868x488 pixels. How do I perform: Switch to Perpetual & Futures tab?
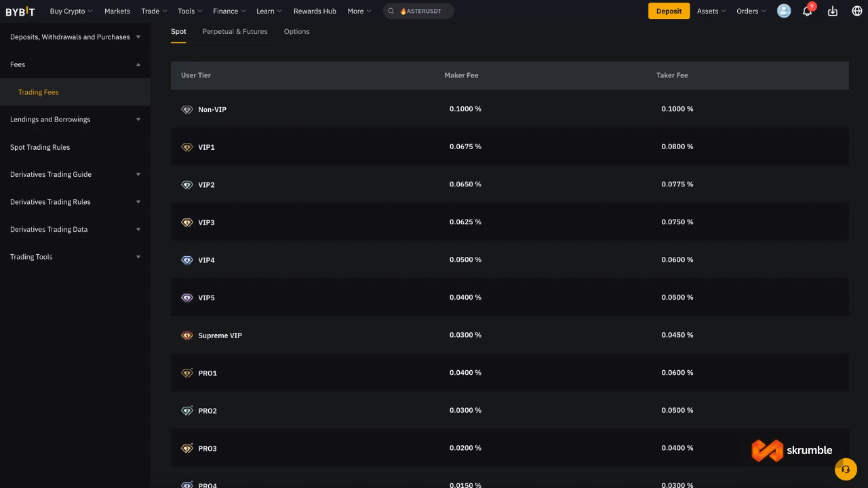(x=235, y=31)
